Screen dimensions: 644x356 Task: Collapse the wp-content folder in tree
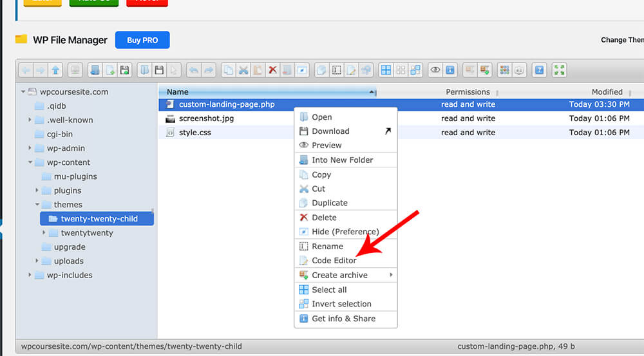30,163
